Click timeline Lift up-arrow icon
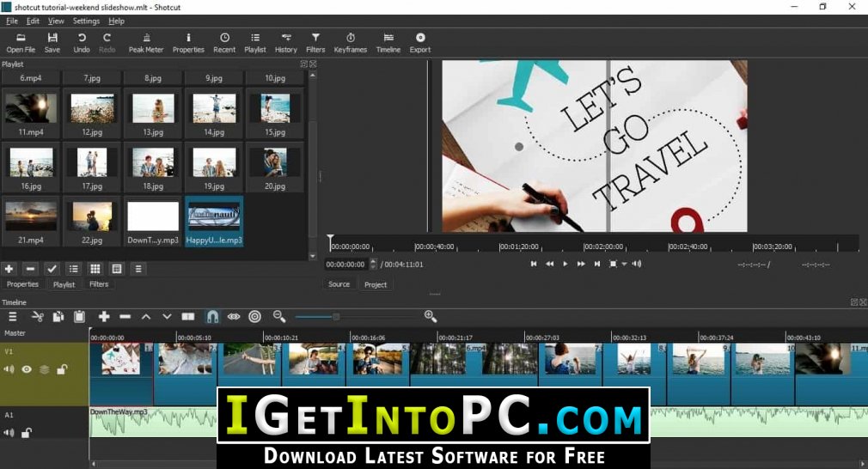Screen dimensions: 868x469 point(146,317)
